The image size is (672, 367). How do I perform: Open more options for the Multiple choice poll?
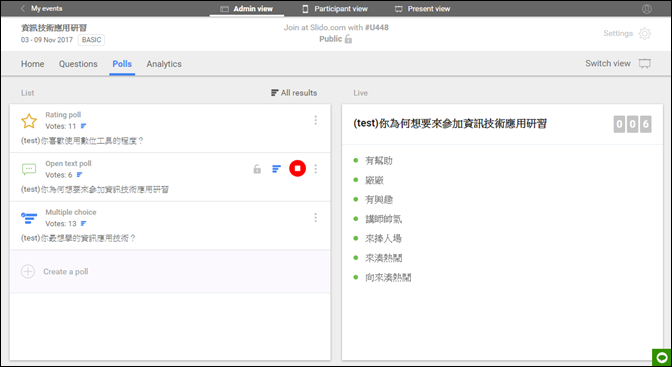click(315, 217)
